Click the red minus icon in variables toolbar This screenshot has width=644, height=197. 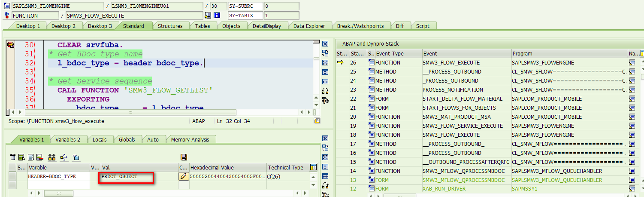pos(39,157)
